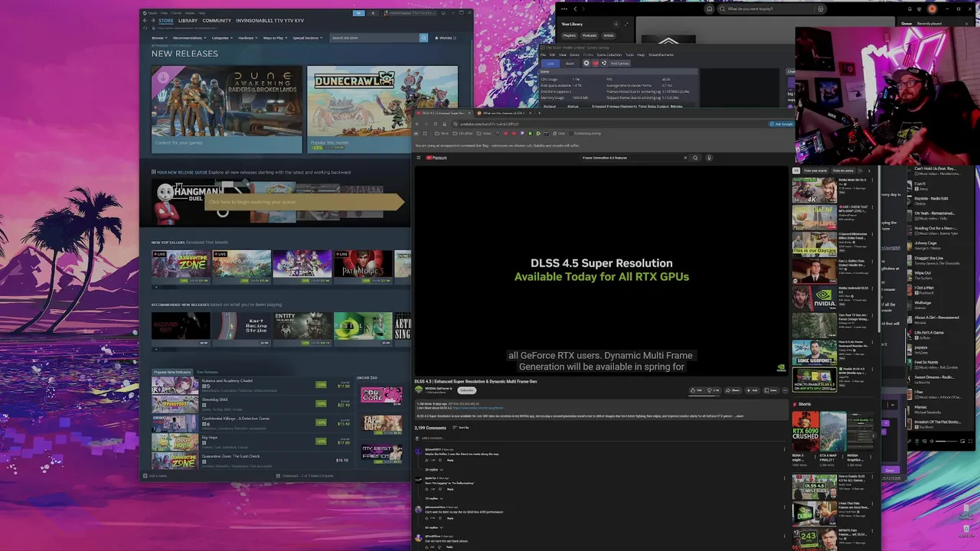Expand the 26 replies thread
Image resolution: width=980 pixels, height=551 pixels.
(x=434, y=470)
